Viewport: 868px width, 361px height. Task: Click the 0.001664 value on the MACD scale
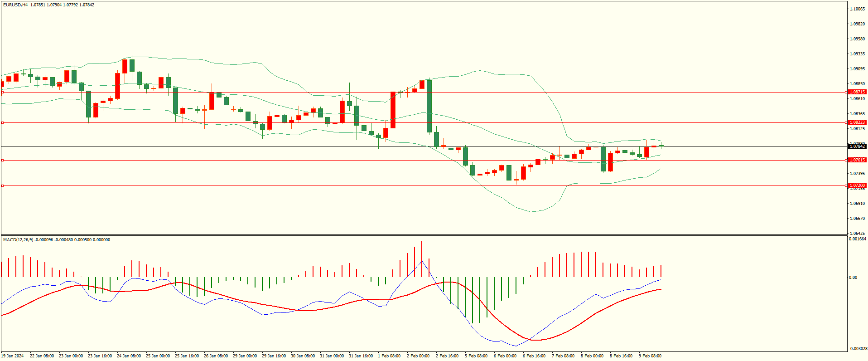tap(858, 239)
